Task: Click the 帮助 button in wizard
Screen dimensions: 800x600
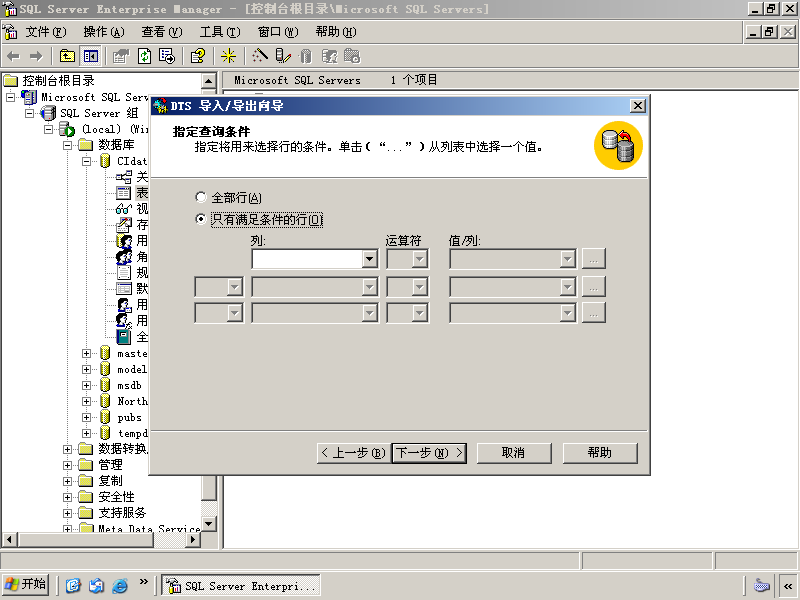Action: click(x=600, y=453)
